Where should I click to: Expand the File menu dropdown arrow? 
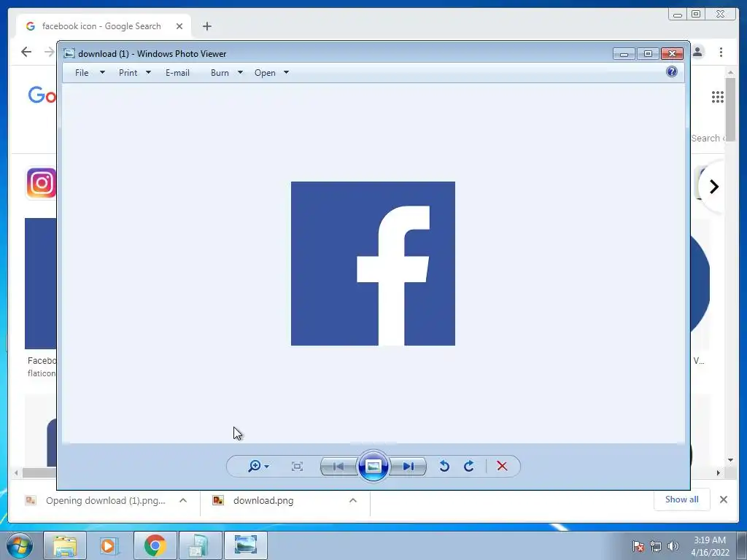[x=102, y=72]
